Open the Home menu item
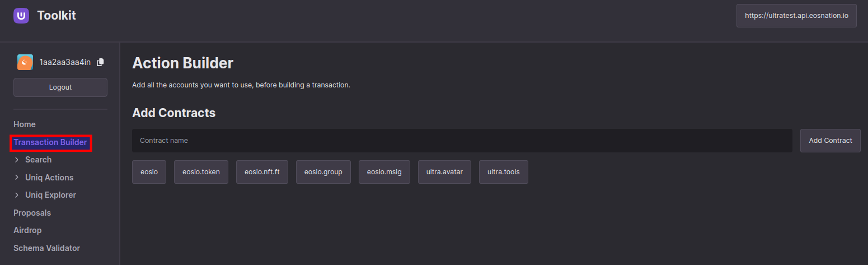The width and height of the screenshot is (868, 265). (25, 124)
